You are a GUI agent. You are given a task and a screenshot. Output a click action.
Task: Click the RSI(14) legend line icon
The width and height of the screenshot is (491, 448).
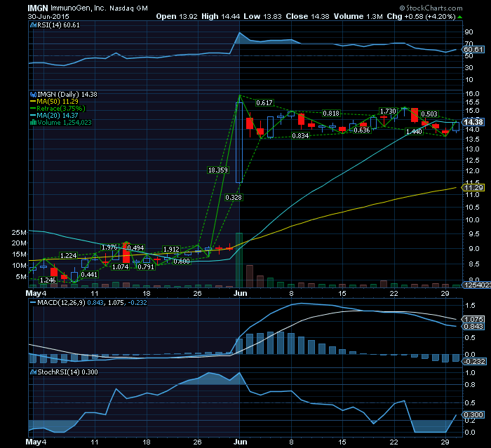tap(33, 25)
